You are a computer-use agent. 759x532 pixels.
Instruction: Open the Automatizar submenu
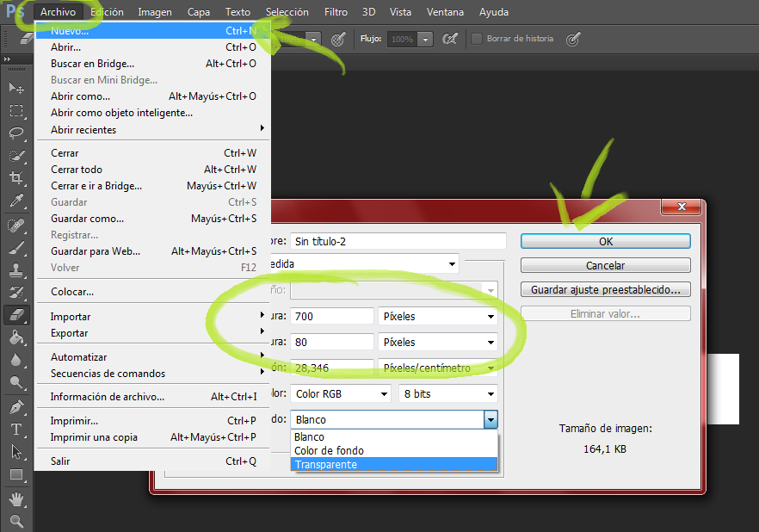pyautogui.click(x=153, y=357)
